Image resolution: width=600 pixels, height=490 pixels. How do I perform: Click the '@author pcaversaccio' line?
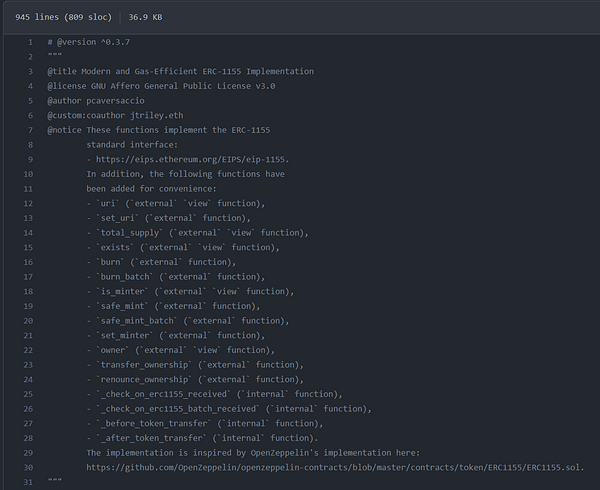click(96, 101)
